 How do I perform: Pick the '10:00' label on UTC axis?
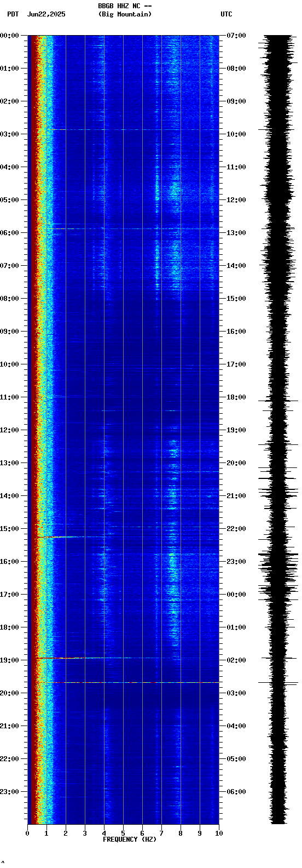pyautogui.click(x=236, y=134)
